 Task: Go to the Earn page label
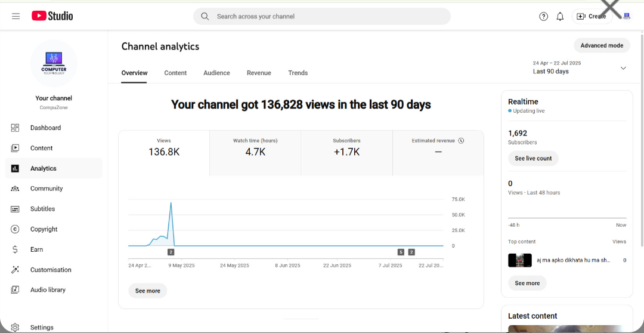pyautogui.click(x=36, y=249)
